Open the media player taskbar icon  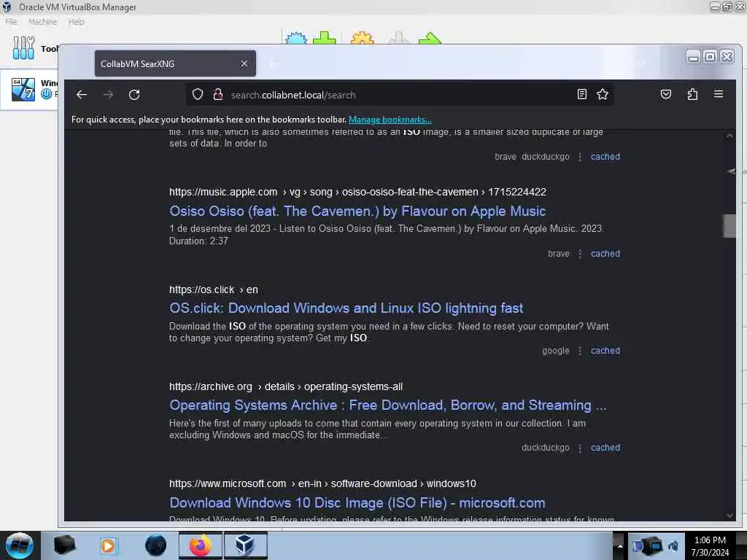(108, 545)
